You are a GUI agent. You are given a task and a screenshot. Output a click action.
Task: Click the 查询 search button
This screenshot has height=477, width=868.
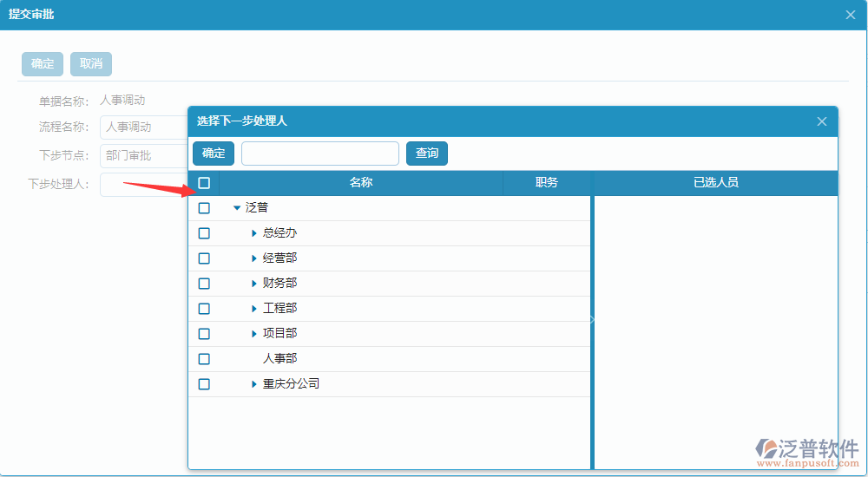[x=426, y=154]
